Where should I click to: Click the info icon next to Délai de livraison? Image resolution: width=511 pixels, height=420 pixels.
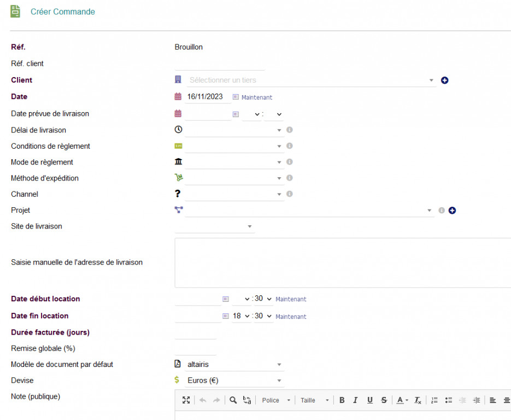[x=290, y=130]
